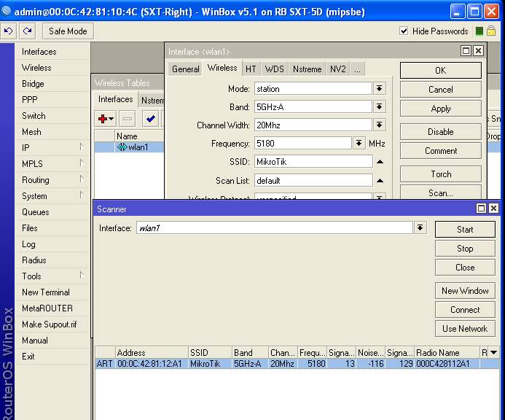This screenshot has height=420, width=505.
Task: Open the Scanner table column chooser arrow
Action: click(x=493, y=353)
